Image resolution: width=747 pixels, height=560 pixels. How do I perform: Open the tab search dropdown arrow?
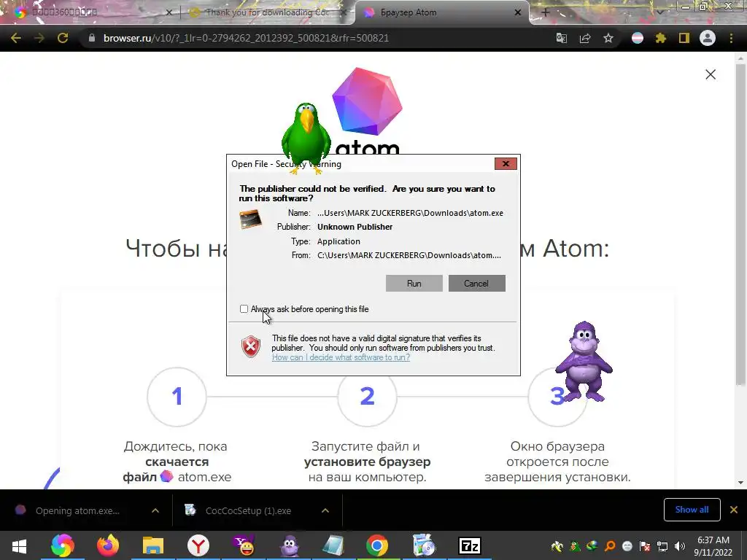pos(659,12)
